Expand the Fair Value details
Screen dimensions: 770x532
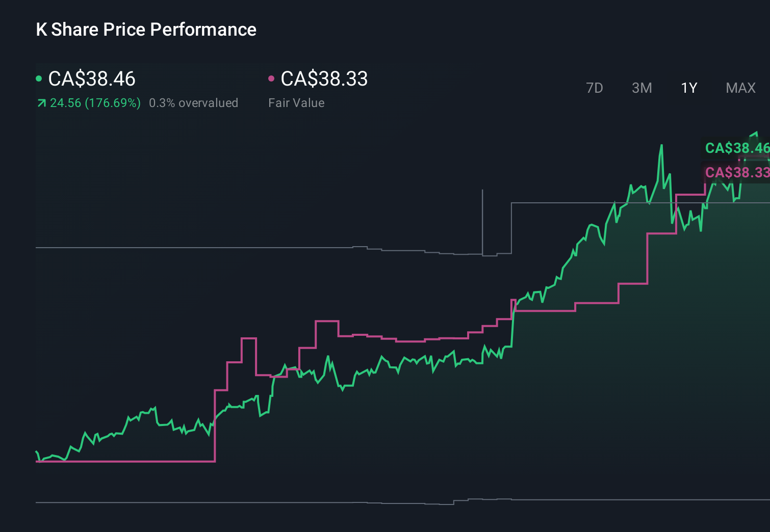pyautogui.click(x=296, y=103)
